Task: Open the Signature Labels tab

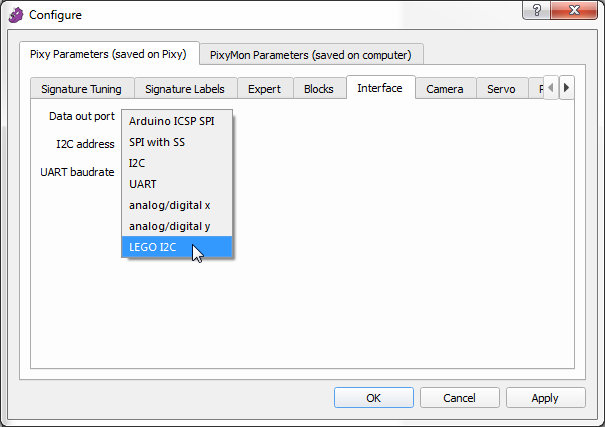Action: pyautogui.click(x=185, y=89)
